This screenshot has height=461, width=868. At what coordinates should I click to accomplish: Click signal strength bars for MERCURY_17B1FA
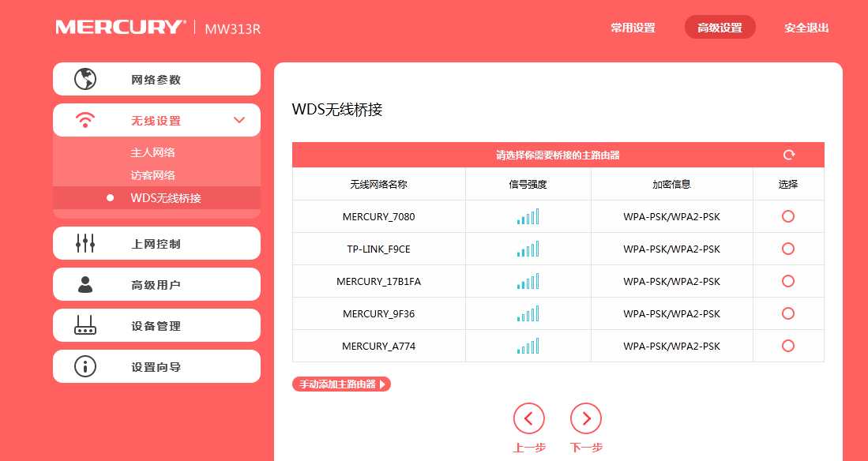[x=528, y=281]
